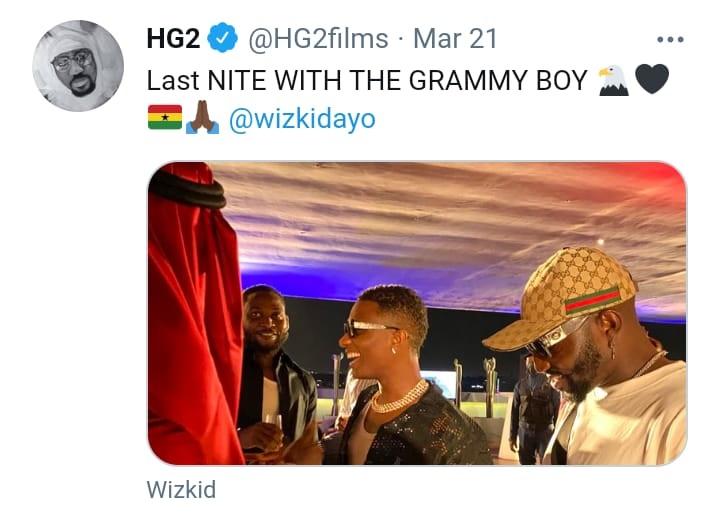Open the tweet's more options menu

tap(669, 40)
